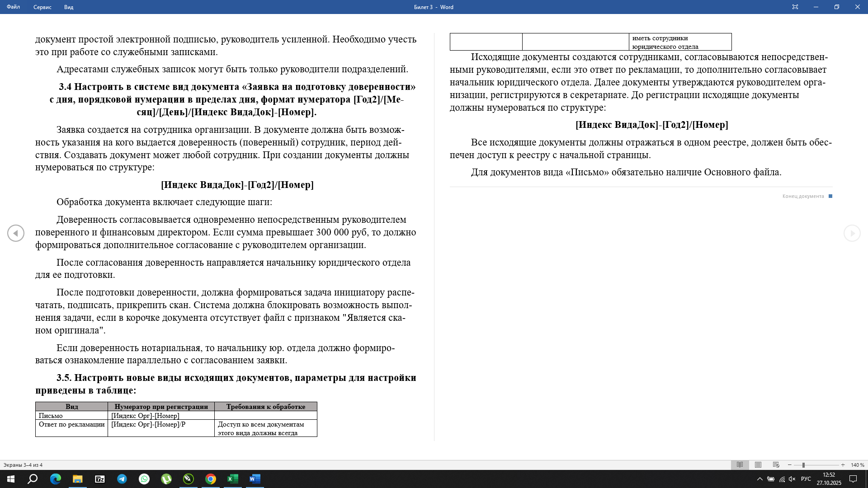Open 7-Zip from taskbar
Image resolution: width=868 pixels, height=488 pixels.
tap(100, 479)
